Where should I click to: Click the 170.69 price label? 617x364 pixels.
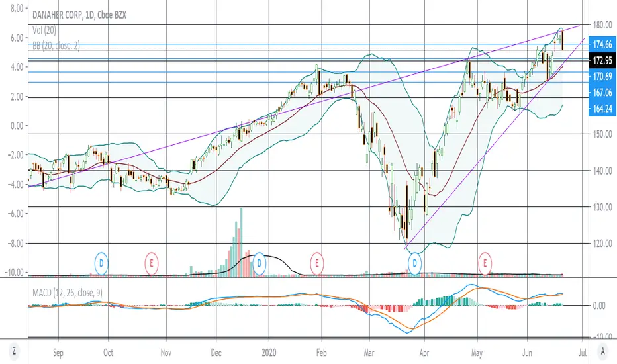coord(602,76)
